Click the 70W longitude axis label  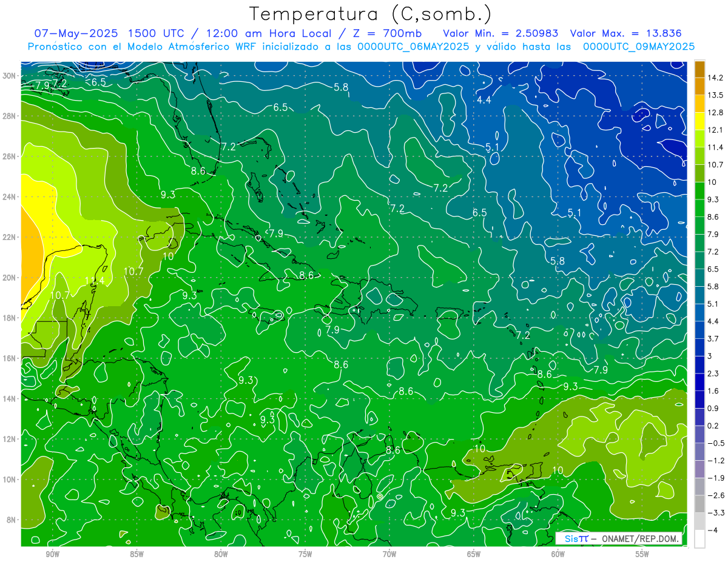[x=389, y=555]
